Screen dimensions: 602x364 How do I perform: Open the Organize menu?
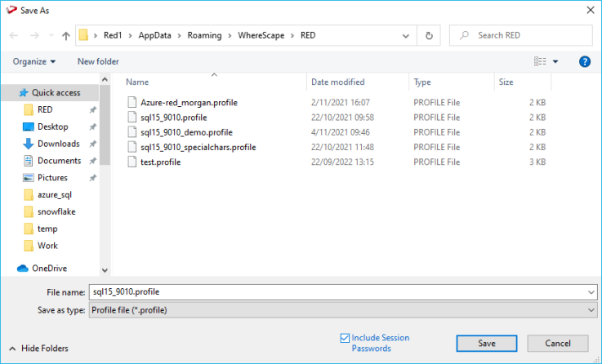tap(34, 61)
